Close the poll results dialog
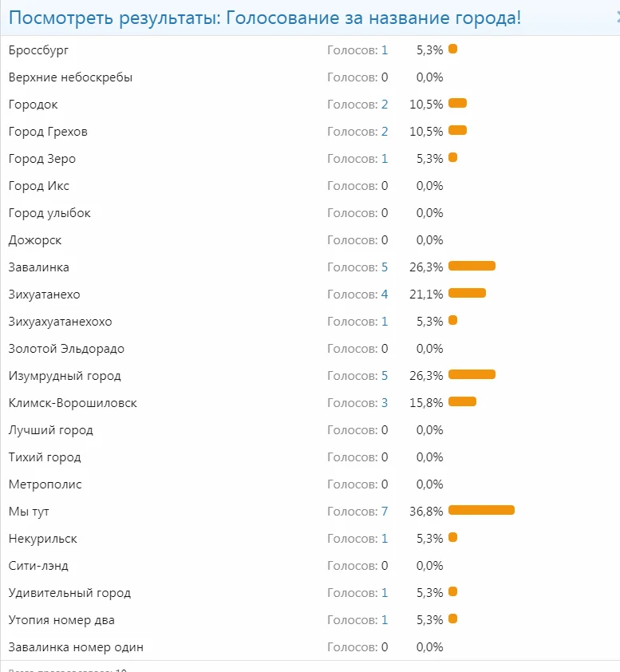Image resolution: width=620 pixels, height=672 pixels. 617,17
